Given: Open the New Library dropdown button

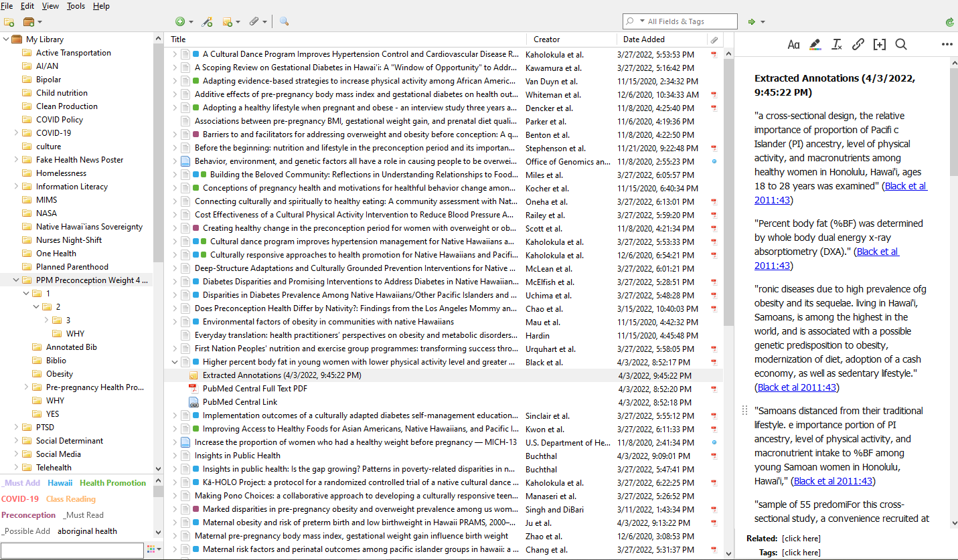Looking at the screenshot, I should (33, 22).
